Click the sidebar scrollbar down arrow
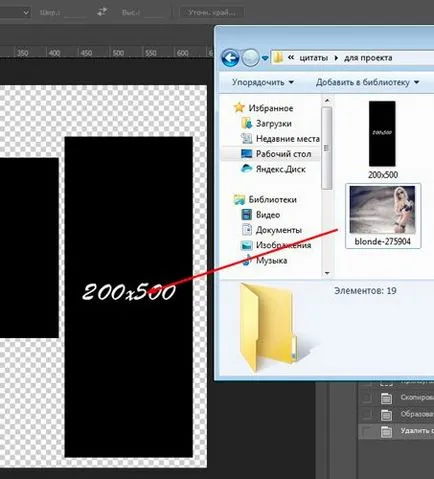Screen dimensions: 434x479 327,273
